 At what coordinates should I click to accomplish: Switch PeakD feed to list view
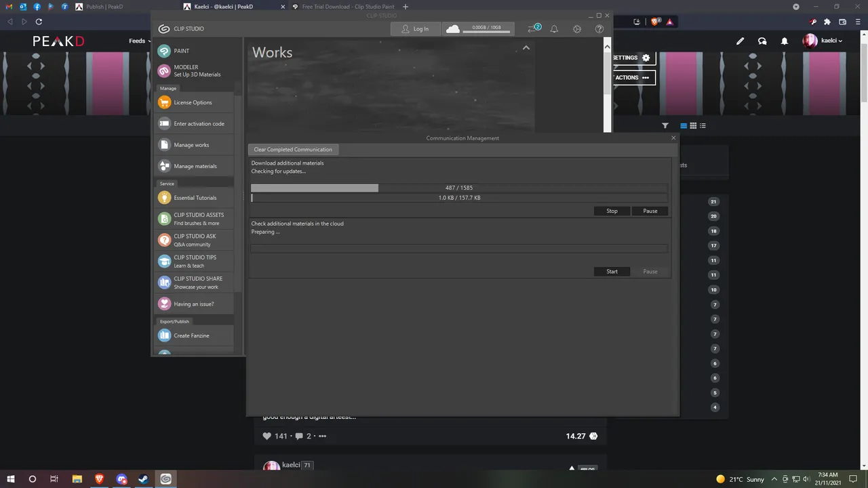point(684,125)
